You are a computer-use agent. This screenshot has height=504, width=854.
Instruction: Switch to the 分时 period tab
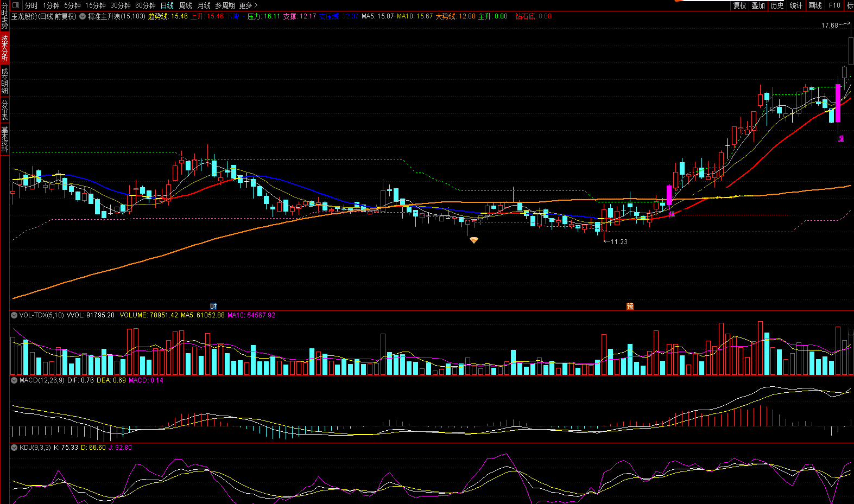[x=31, y=5]
